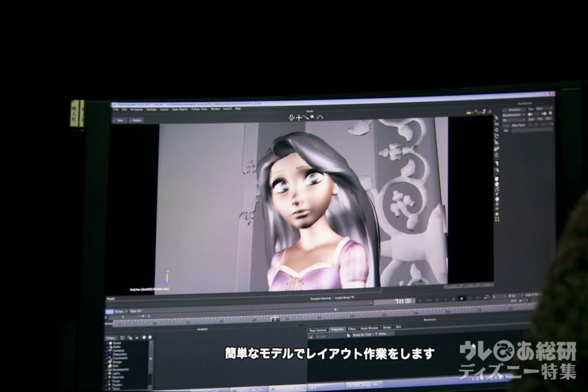Click the Navigator tree vertical scrollbar
Image resolution: width=588 pixels, height=392 pixels.
[151, 364]
